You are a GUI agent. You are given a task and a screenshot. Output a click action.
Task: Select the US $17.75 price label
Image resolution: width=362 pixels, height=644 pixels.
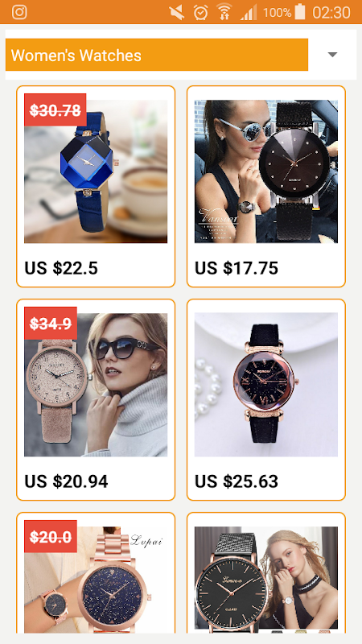point(237,269)
